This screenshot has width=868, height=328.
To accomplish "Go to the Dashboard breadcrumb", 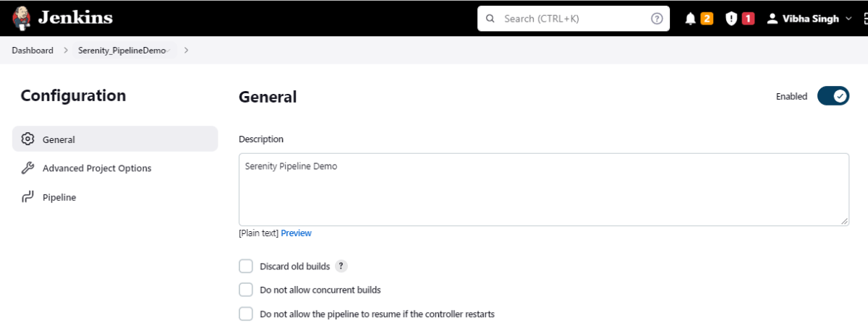I will 33,51.
